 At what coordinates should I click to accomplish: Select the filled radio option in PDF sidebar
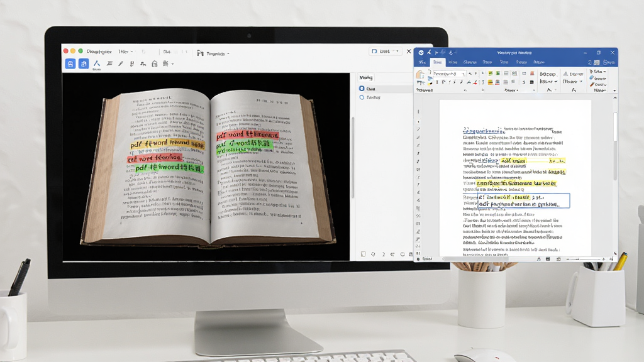click(x=362, y=89)
